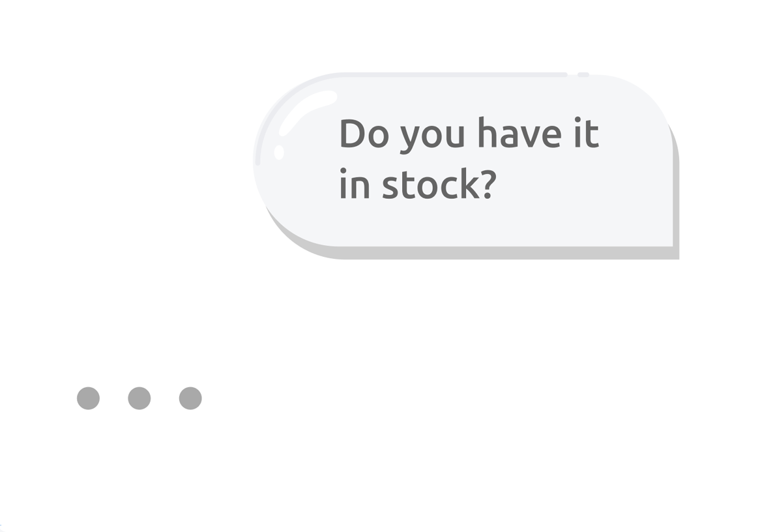Click the first typing indicator dot
This screenshot has height=532, width=760.
[88, 398]
